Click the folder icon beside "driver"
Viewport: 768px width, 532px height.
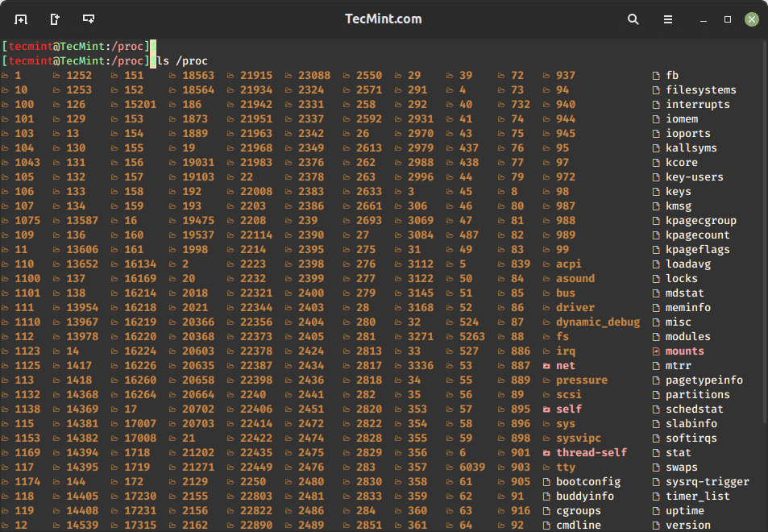pyautogui.click(x=546, y=307)
